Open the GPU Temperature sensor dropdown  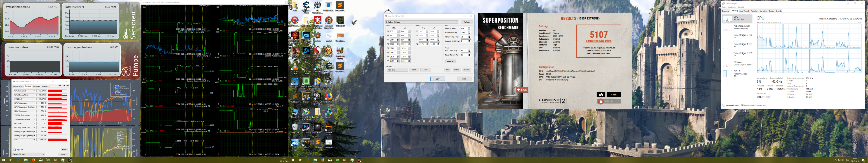pos(25,103)
